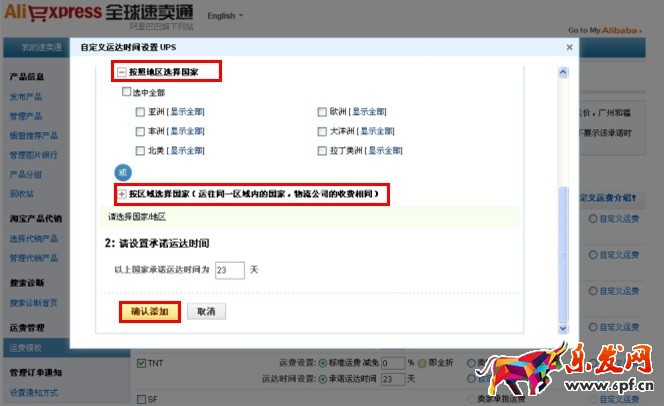
Task: Click the 确认添加 button
Action: click(150, 312)
